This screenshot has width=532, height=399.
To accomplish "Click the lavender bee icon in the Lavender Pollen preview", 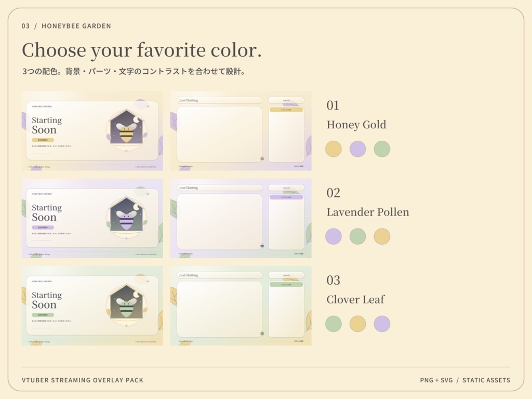I will pos(127,220).
